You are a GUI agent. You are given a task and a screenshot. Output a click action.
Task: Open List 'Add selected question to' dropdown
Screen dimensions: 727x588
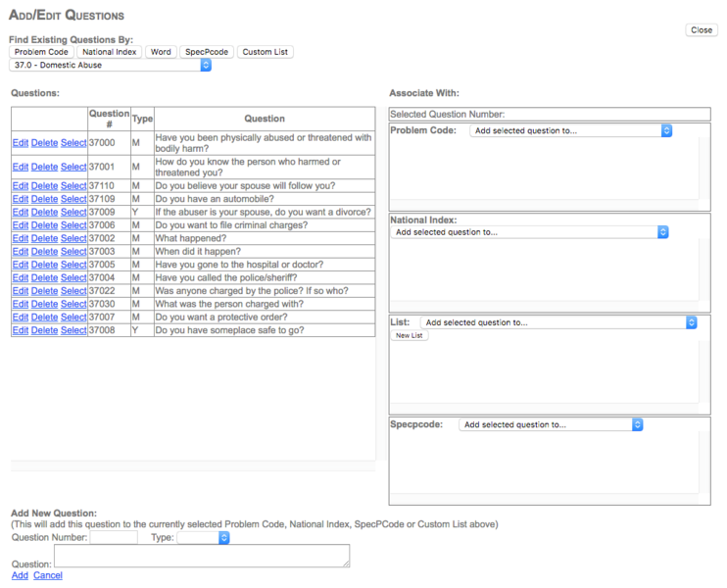tap(558, 322)
